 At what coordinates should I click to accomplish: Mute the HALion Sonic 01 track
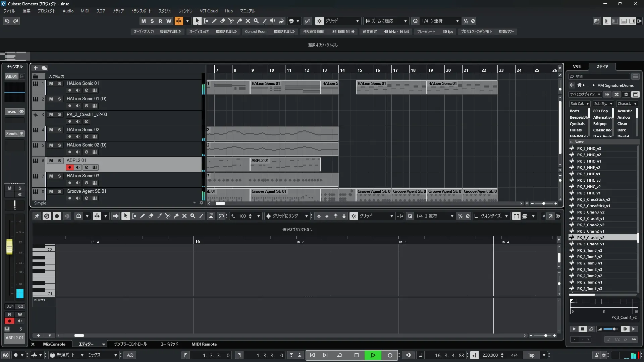[x=51, y=83]
